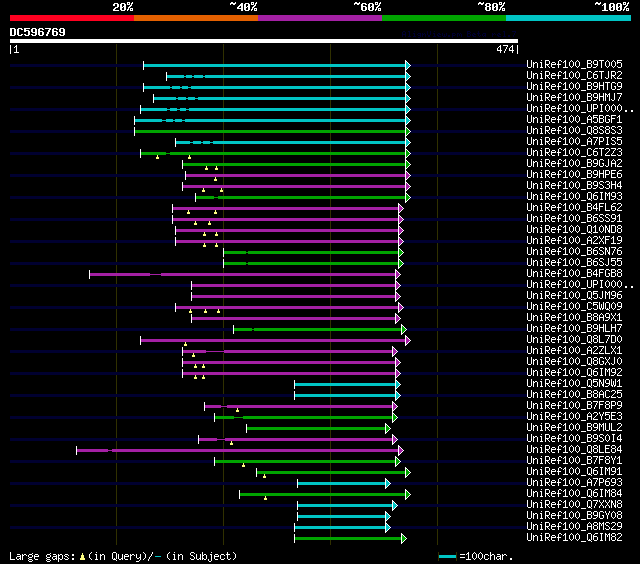Open the UniRef100_Q8S8S3 hit label
Screen dimensions: 640x564
[x=574, y=130]
